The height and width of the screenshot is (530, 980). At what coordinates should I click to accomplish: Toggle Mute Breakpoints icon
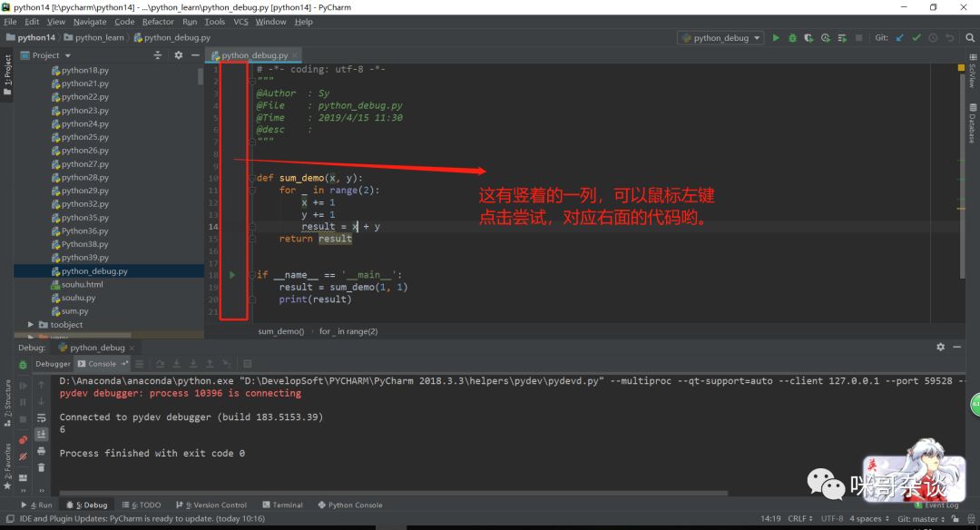[23, 456]
